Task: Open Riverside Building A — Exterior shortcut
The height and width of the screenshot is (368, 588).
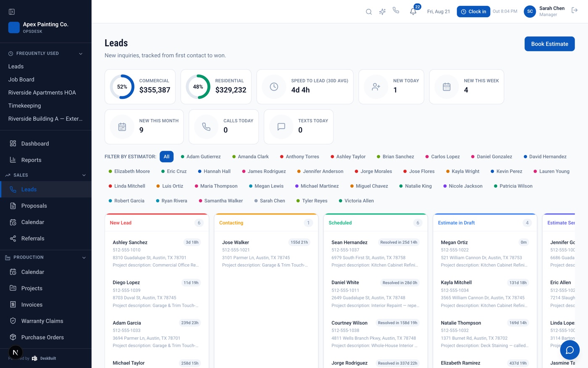Action: tap(45, 119)
